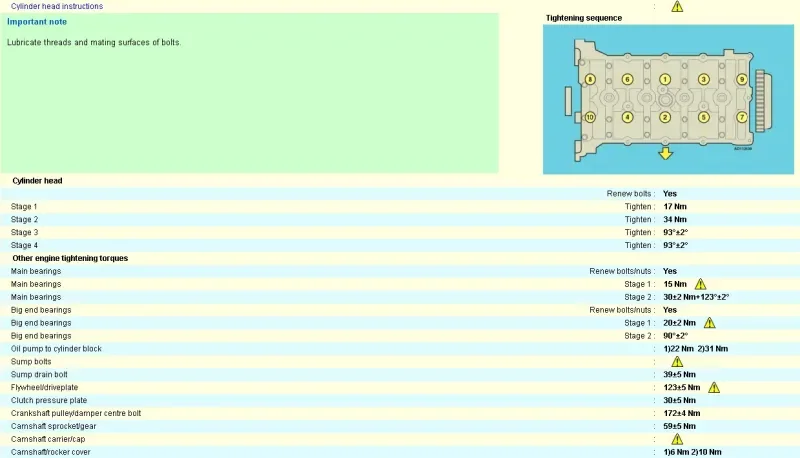Open the warning icon next to Main bearings 15 Nm

[x=701, y=284]
